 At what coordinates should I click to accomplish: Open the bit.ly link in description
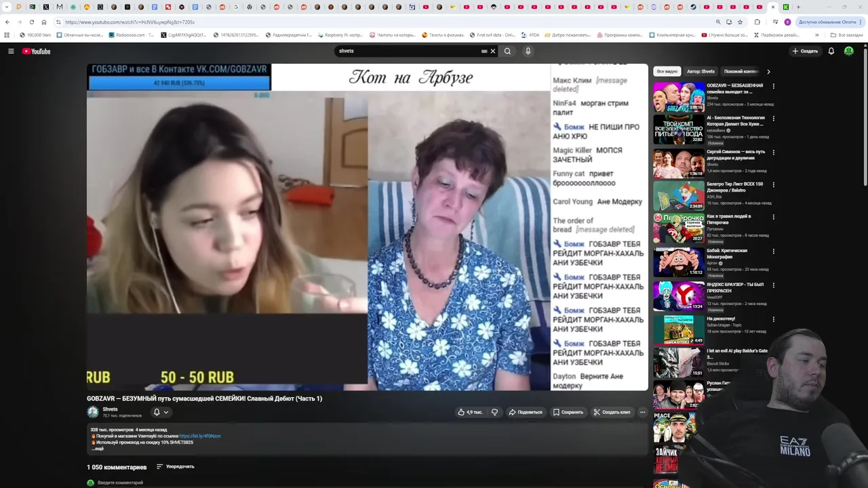pyautogui.click(x=200, y=436)
